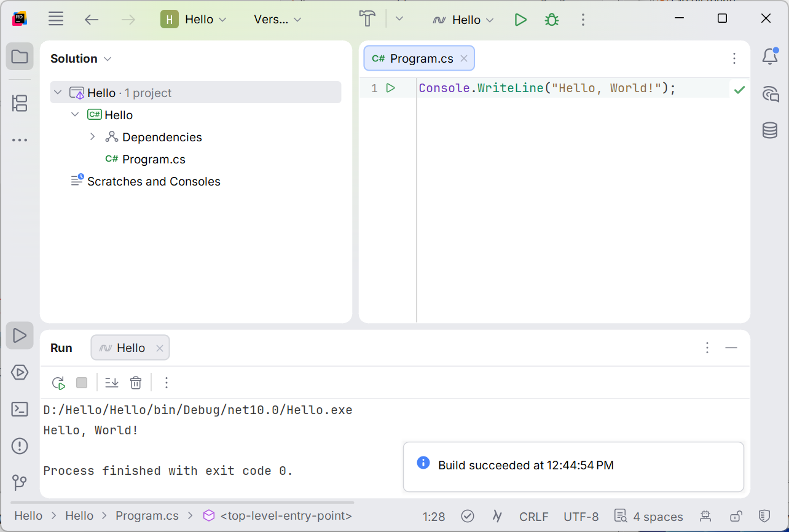Image resolution: width=789 pixels, height=532 pixels.
Task: Click the Build succeeded notification
Action: (573, 466)
